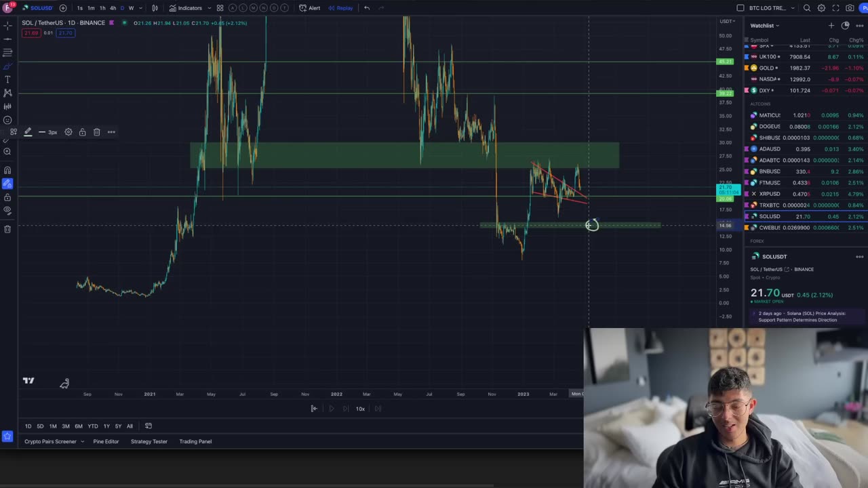Viewport: 868px width, 488px height.
Task: Open the Solana price analysis news link
Action: tap(802, 316)
